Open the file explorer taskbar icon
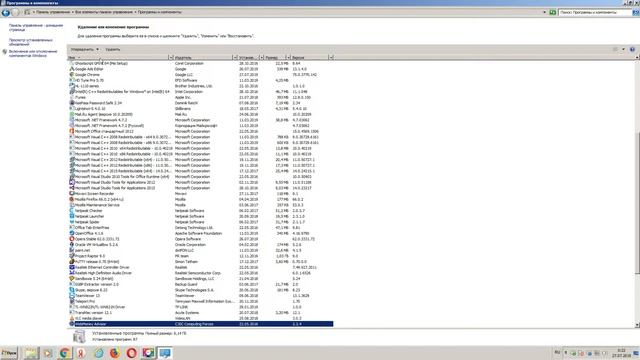Image resolution: width=640 pixels, height=360 pixels. (x=31, y=353)
